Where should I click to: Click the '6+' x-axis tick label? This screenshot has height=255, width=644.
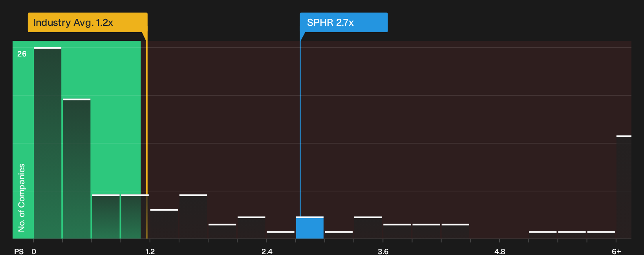coord(617,251)
